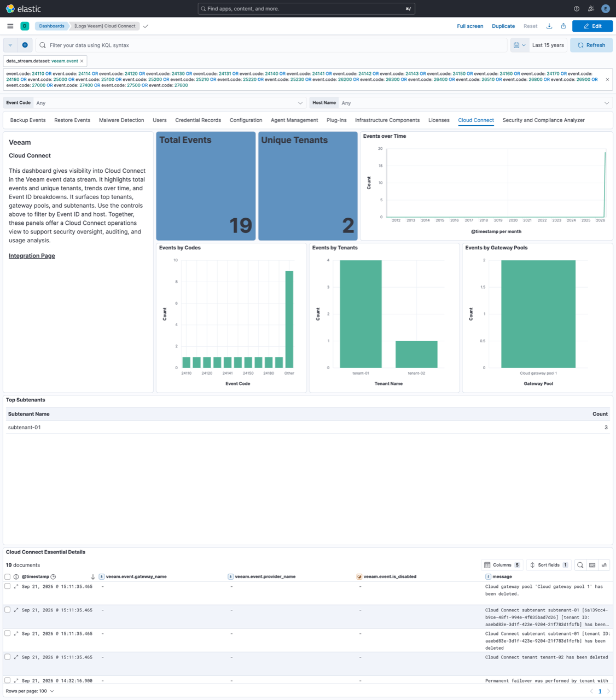Open the calendar date quick menu
616x700 pixels.
point(520,45)
